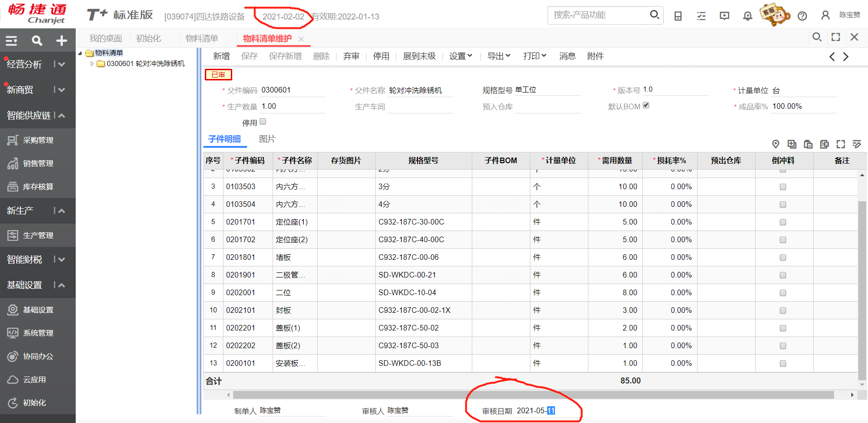Open the 导出 dropdown in the toolbar

[x=499, y=56]
